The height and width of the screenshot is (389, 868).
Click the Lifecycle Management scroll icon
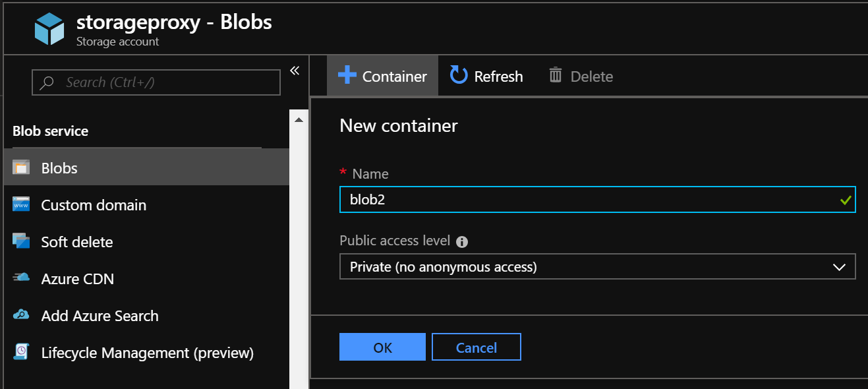[21, 351]
